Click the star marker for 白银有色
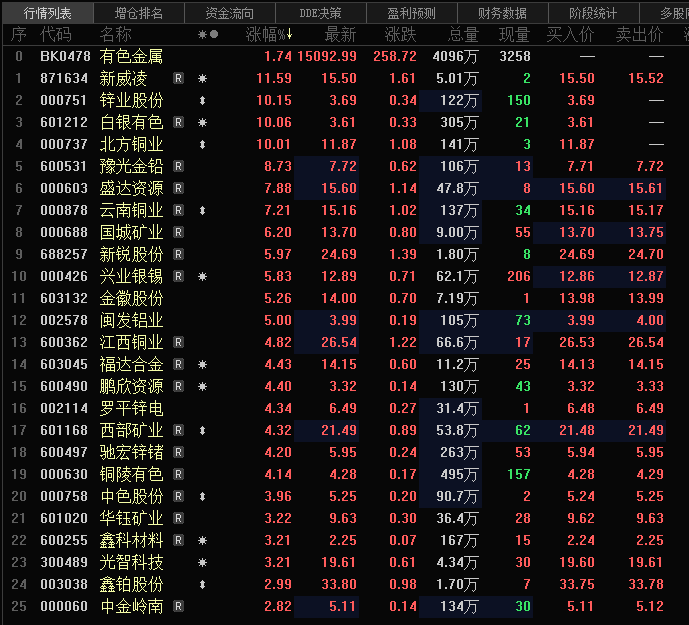689x625 pixels. (202, 122)
